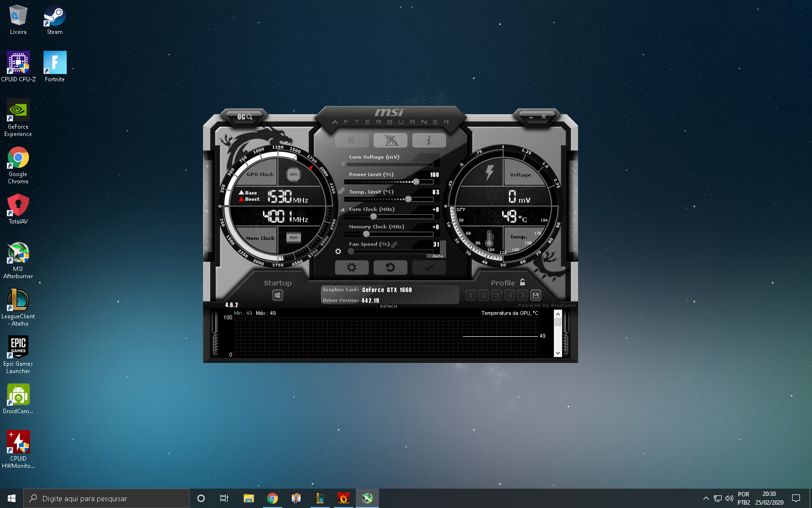Click the driver version 442.19 text
This screenshot has width=812, height=508.
point(370,300)
